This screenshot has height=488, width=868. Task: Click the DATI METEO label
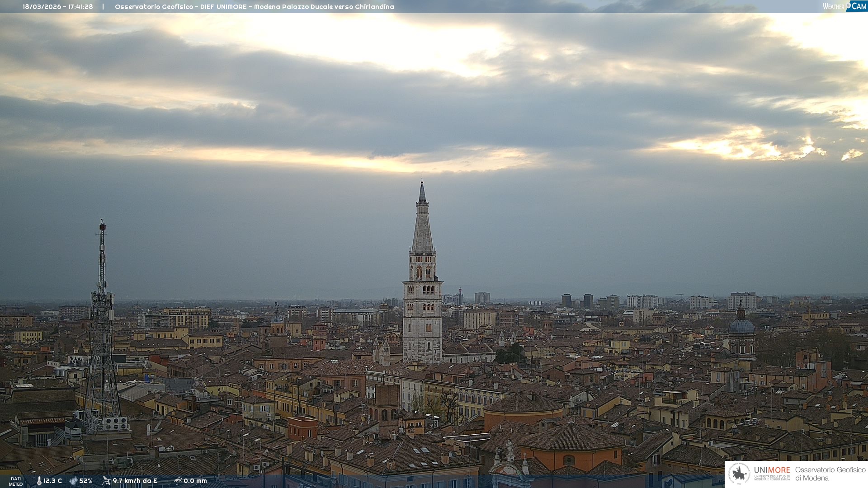16,481
